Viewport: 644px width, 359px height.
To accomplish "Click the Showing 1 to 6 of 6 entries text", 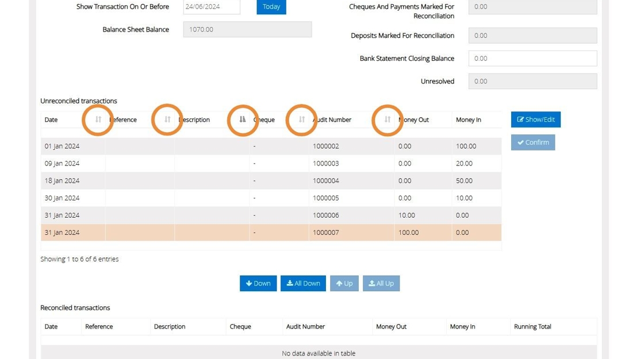I will point(79,259).
